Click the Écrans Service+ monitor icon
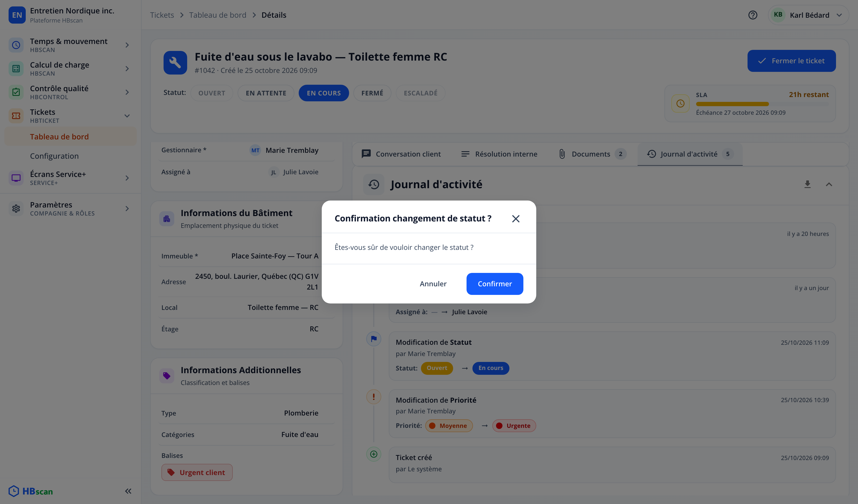858x504 pixels. click(x=16, y=178)
